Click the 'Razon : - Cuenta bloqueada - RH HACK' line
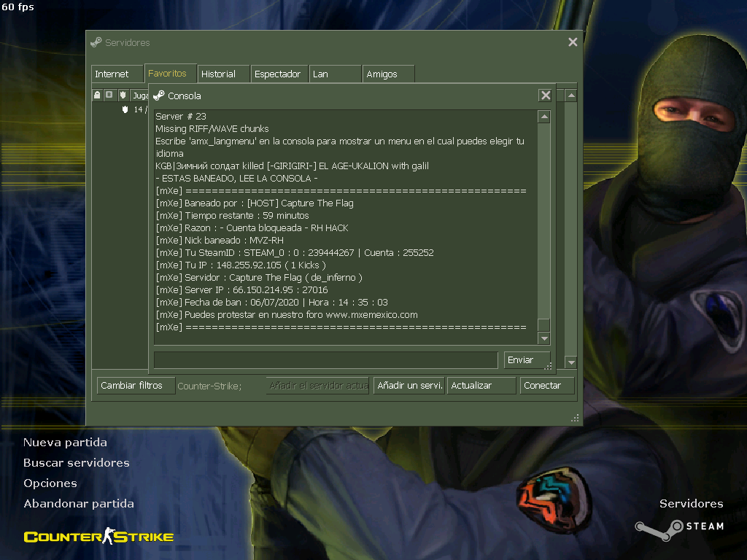The image size is (747, 560). pyautogui.click(x=252, y=227)
